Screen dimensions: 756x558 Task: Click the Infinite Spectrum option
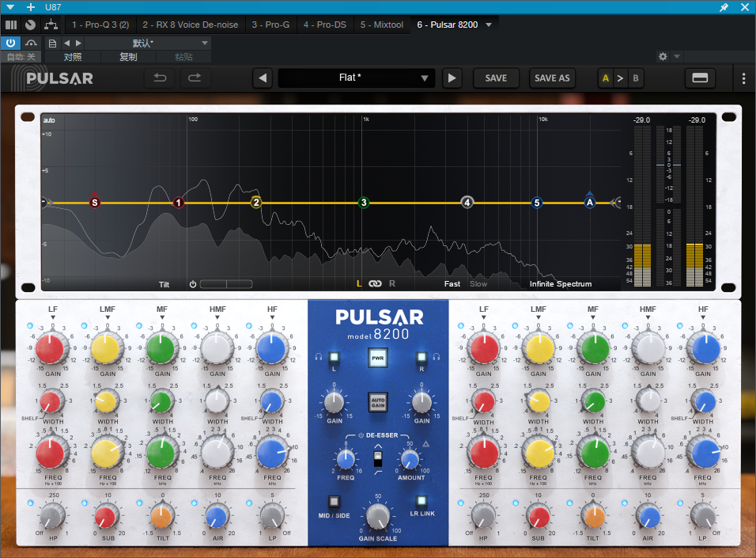[560, 284]
